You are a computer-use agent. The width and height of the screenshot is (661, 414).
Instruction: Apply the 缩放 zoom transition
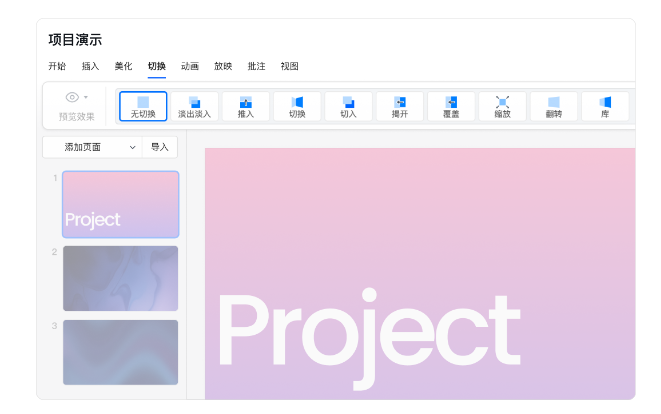pyautogui.click(x=502, y=107)
